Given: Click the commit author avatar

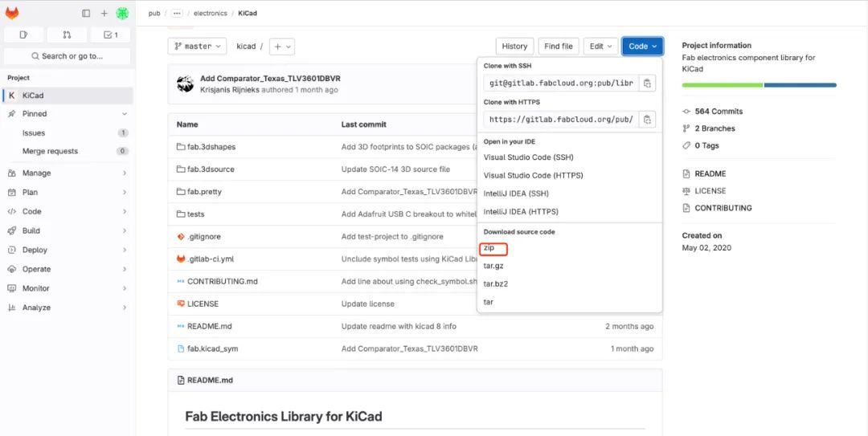Looking at the screenshot, I should [186, 84].
